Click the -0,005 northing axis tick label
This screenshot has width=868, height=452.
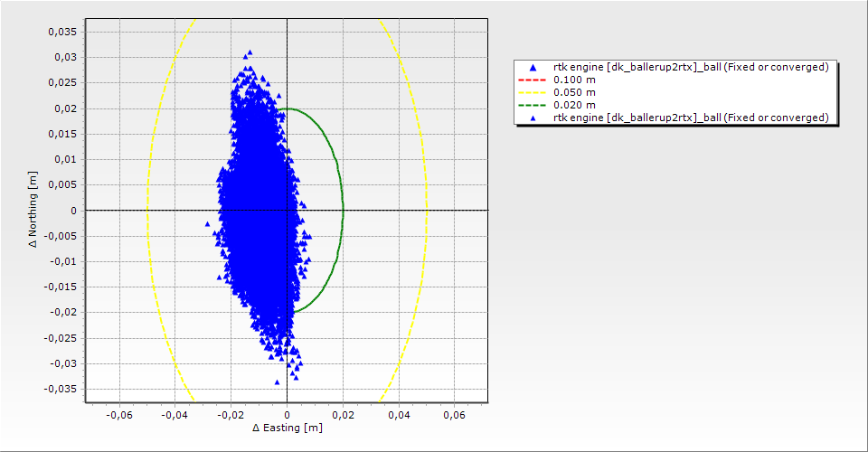click(x=61, y=236)
